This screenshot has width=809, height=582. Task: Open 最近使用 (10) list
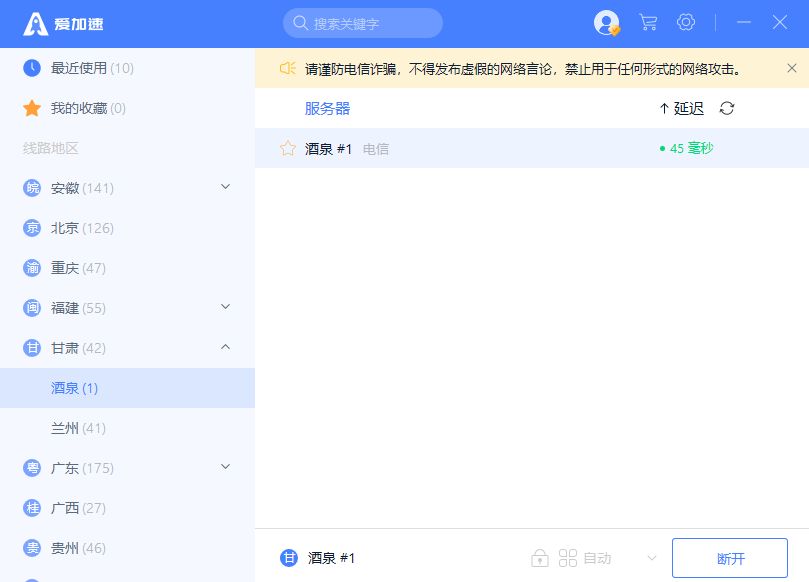pos(127,68)
